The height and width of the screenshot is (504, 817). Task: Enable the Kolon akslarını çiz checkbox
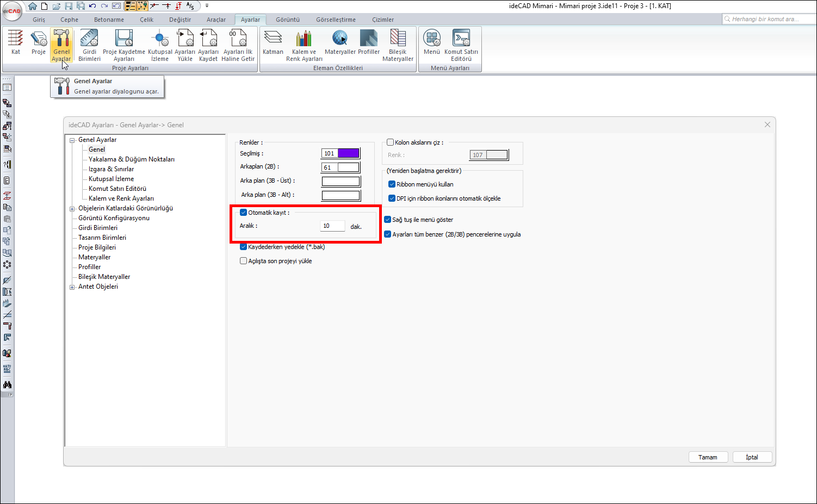click(390, 142)
